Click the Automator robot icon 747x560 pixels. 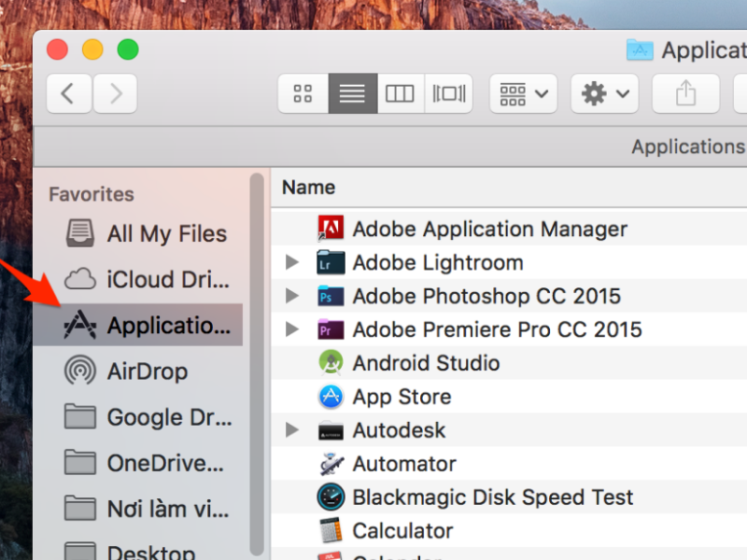pyautogui.click(x=331, y=464)
